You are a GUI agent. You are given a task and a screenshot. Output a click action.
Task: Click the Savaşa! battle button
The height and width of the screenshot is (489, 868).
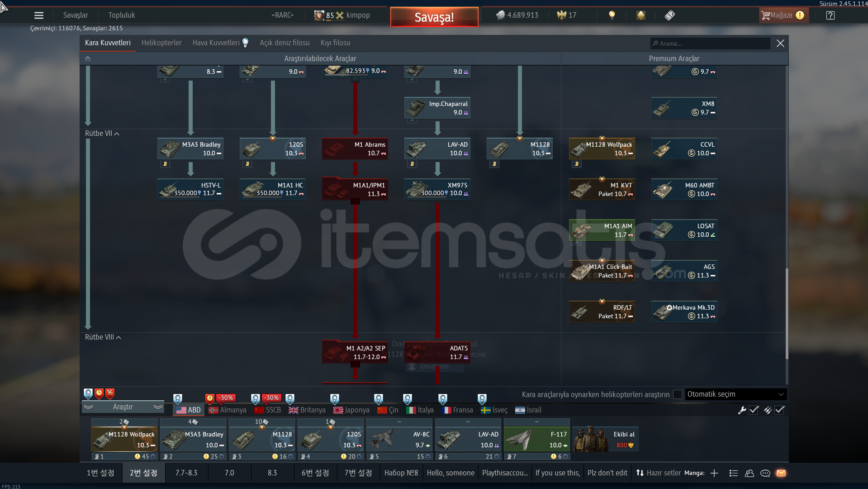(434, 17)
